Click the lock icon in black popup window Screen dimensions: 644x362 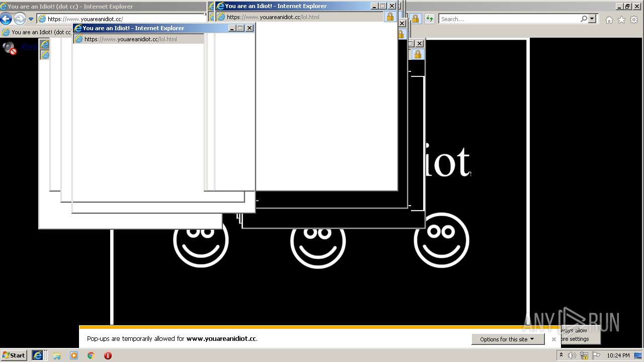pyautogui.click(x=418, y=54)
